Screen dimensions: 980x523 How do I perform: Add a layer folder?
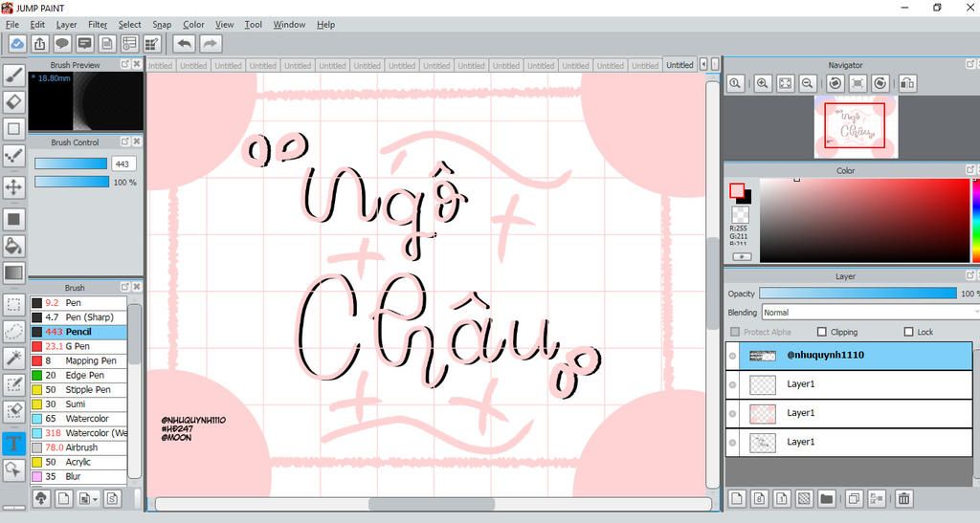pyautogui.click(x=826, y=498)
